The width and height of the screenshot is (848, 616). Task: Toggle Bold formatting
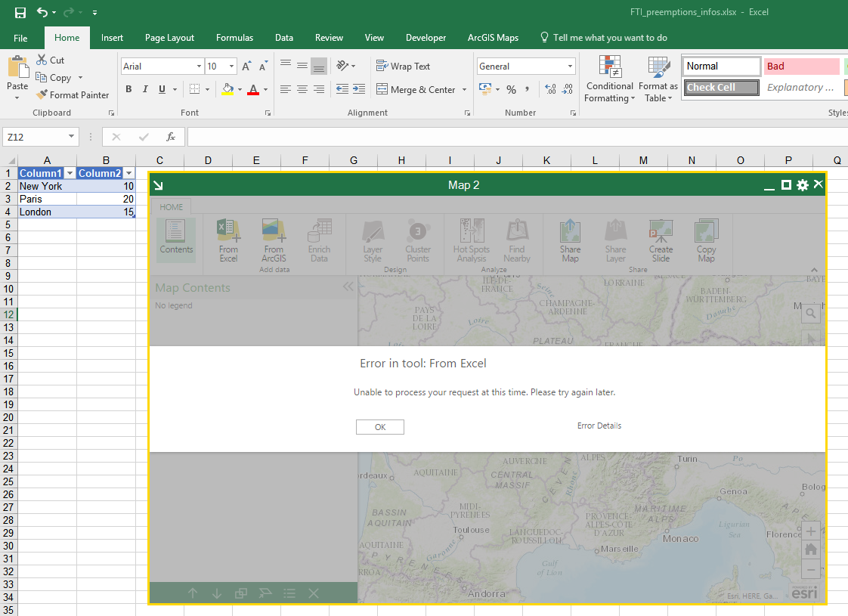point(128,90)
